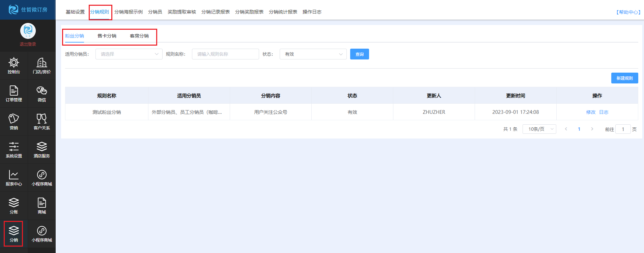Open 系统设置 in the sidebar
Image resolution: width=644 pixels, height=253 pixels.
(x=14, y=150)
